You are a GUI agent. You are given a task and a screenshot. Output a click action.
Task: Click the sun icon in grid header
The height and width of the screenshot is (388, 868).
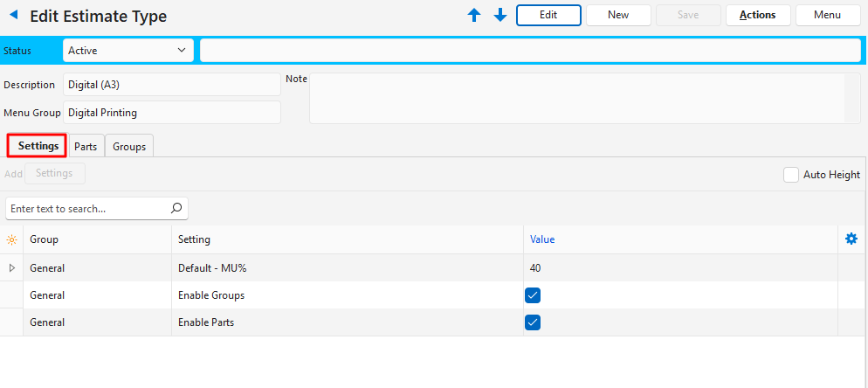coord(11,239)
